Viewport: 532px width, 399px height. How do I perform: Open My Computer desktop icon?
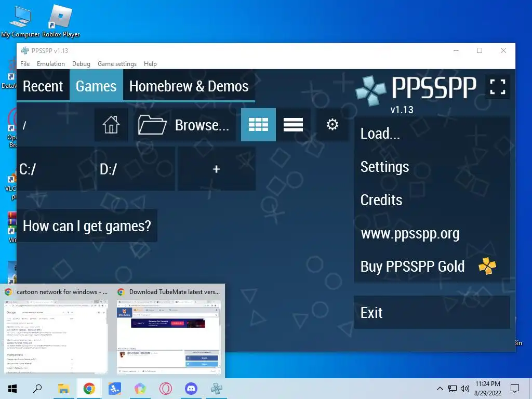20,21
